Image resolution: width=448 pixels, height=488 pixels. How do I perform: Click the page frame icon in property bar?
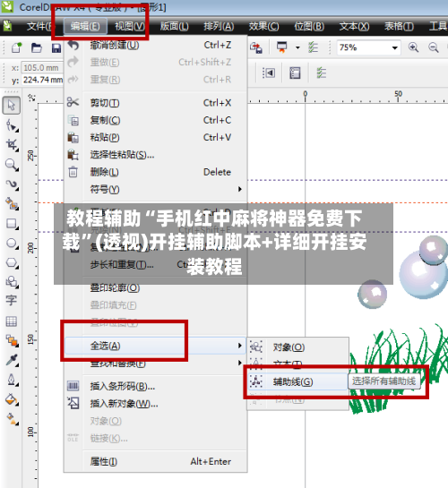(295, 73)
